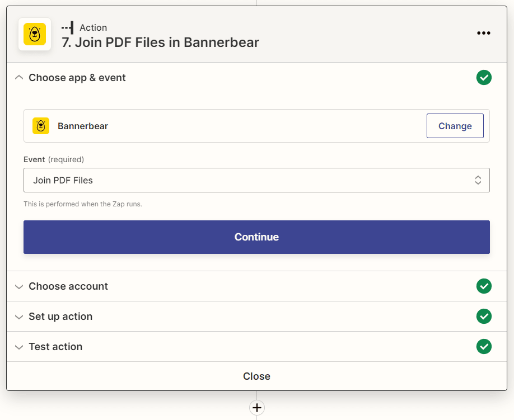The image size is (514, 420).
Task: Click the green checkmark beside Choose account
Action: pos(484,286)
